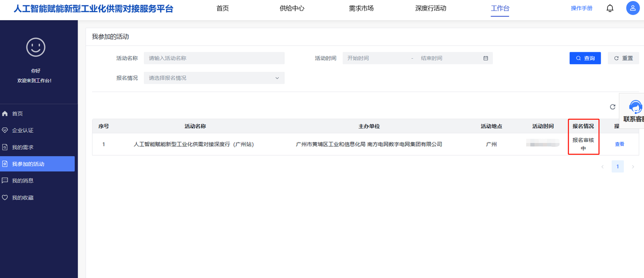Click the calendar icon in the date range
644x278 pixels.
486,58
